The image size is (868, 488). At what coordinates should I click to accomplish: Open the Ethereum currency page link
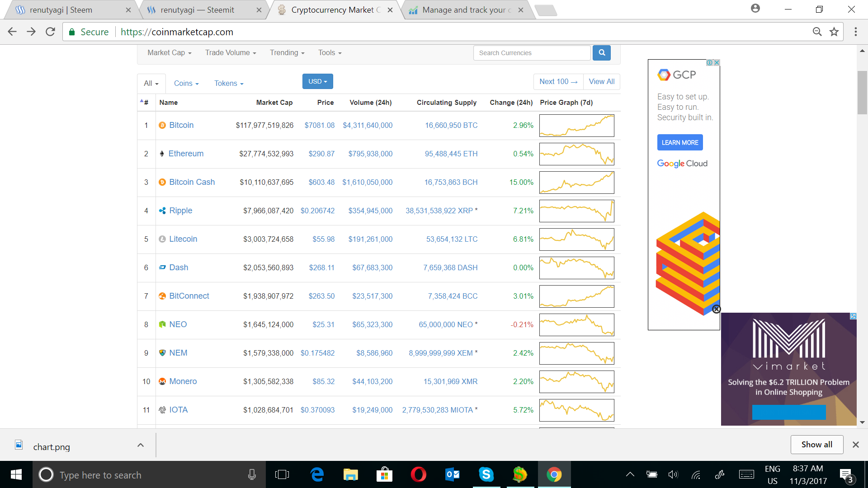point(186,154)
